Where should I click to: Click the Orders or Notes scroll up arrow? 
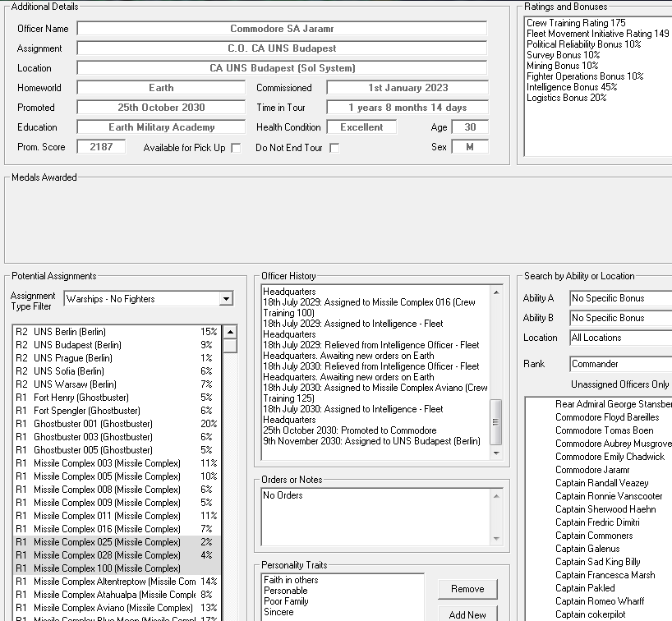(x=496, y=496)
